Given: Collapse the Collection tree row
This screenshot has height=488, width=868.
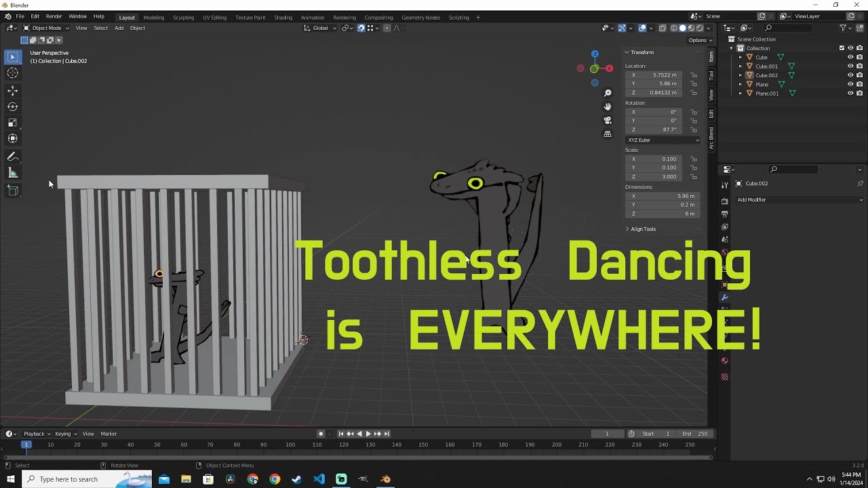Looking at the screenshot, I should (731, 48).
